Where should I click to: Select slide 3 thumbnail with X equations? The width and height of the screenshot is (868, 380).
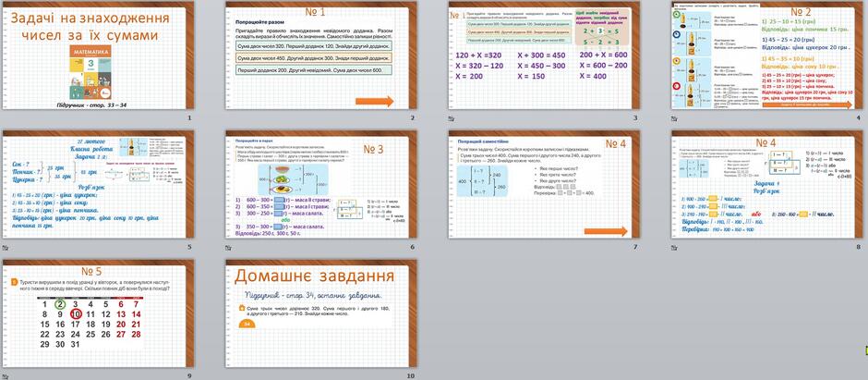point(544,55)
